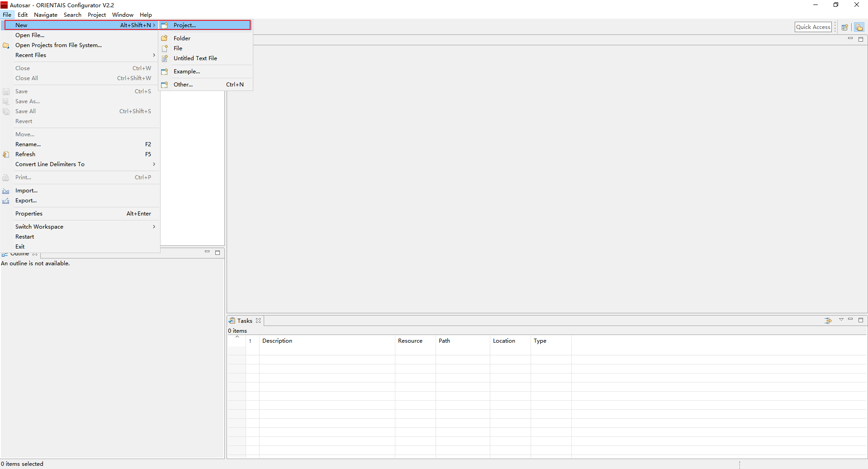This screenshot has width=868, height=469.
Task: Minimize the Outline panel
Action: [207, 252]
